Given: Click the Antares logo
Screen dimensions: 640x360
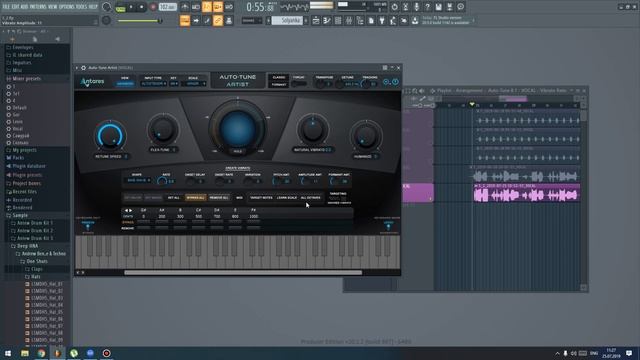Looking at the screenshot, I should click(92, 82).
